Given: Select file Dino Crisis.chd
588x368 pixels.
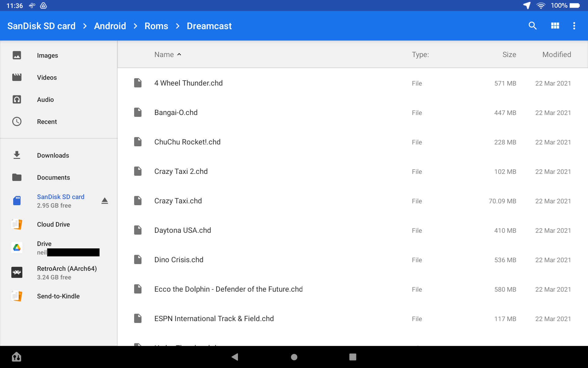Looking at the screenshot, I should click(x=353, y=260).
